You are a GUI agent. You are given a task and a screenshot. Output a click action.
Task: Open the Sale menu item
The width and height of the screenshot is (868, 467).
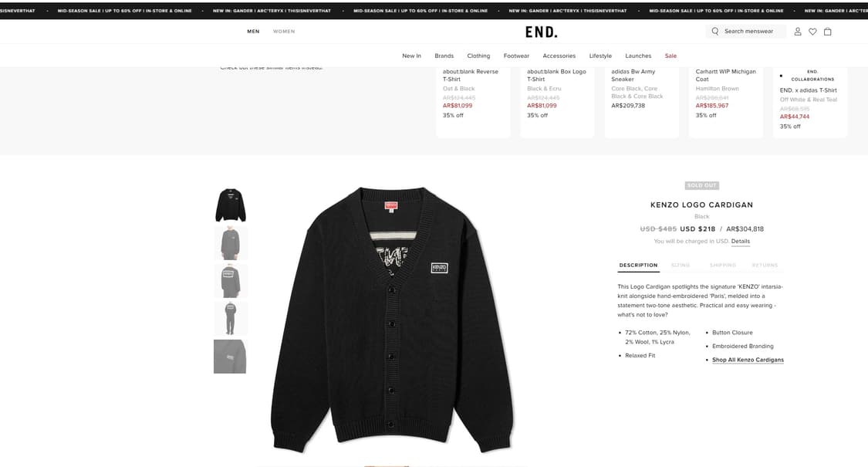[x=671, y=56]
